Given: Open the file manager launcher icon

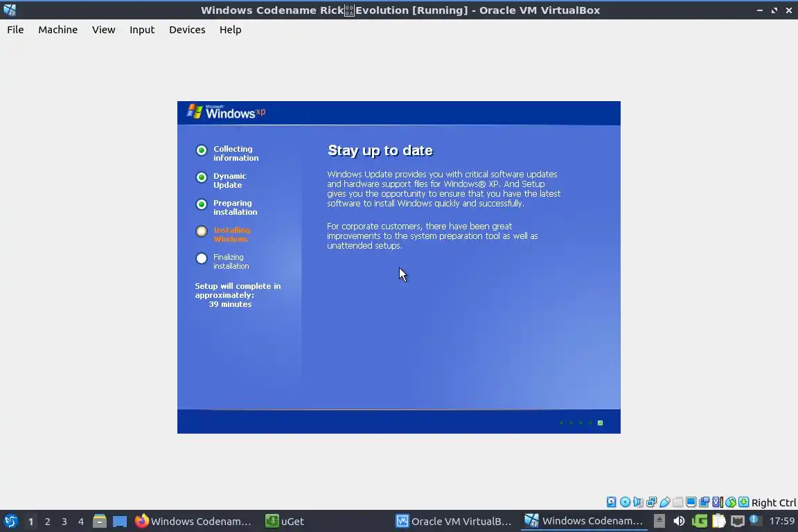Looking at the screenshot, I should click(x=99, y=522).
